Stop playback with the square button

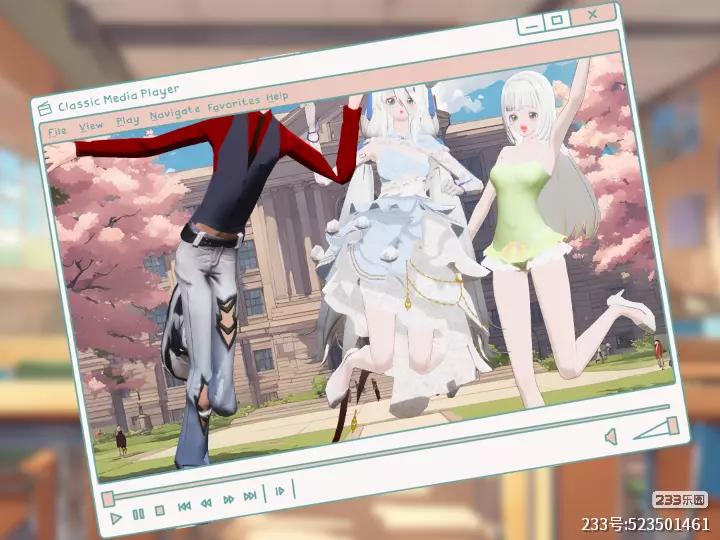[159, 511]
